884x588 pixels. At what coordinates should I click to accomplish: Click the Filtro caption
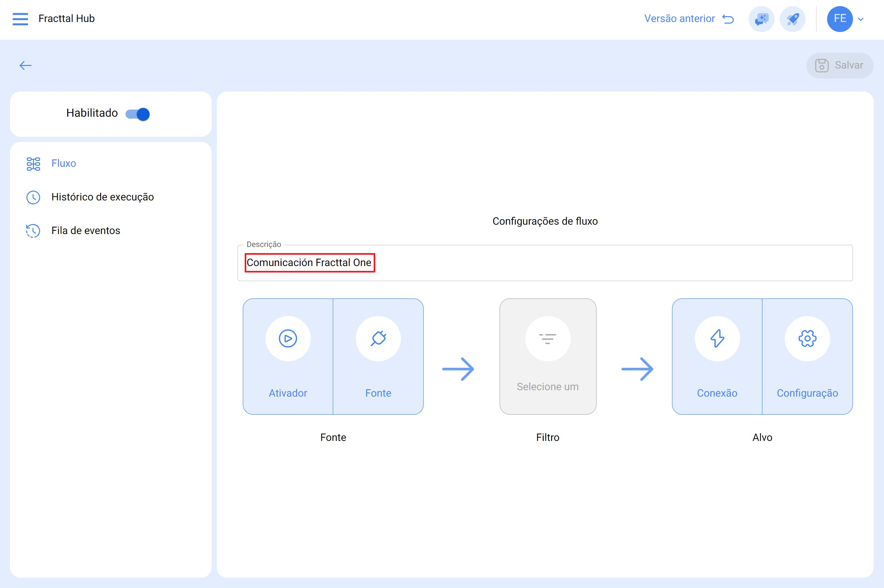tap(548, 437)
